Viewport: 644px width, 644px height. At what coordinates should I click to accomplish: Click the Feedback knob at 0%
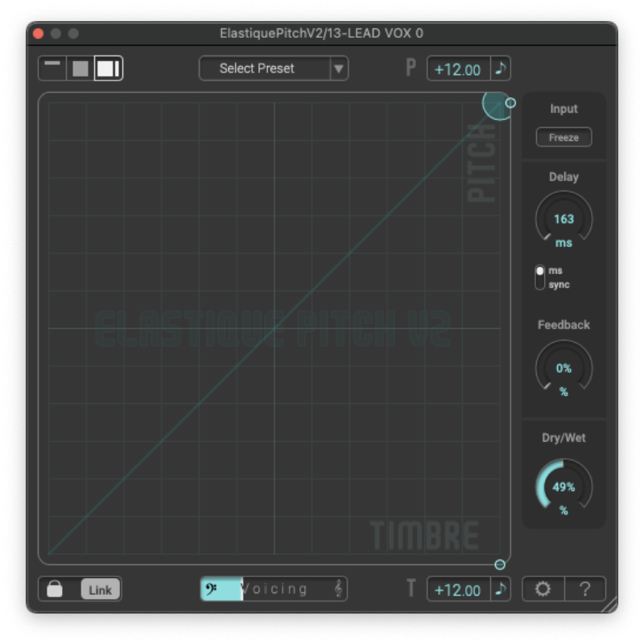point(563,369)
